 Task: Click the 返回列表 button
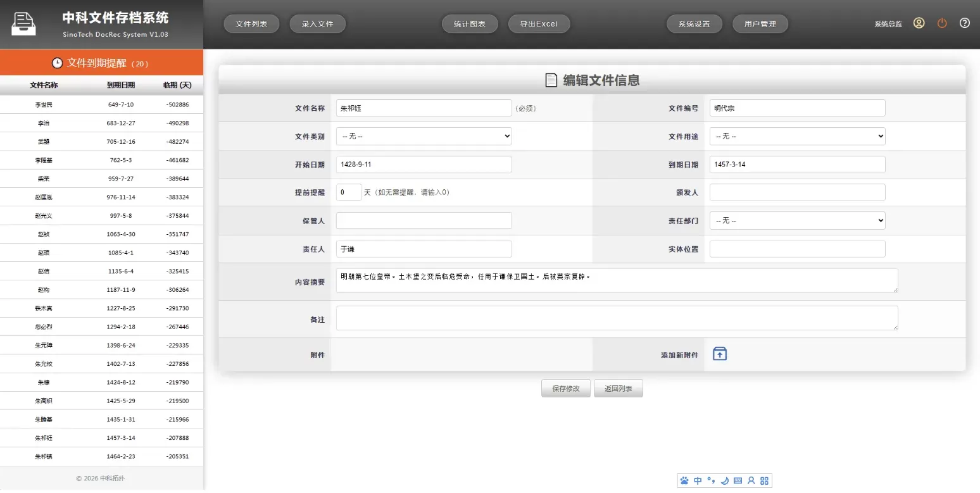pos(619,389)
